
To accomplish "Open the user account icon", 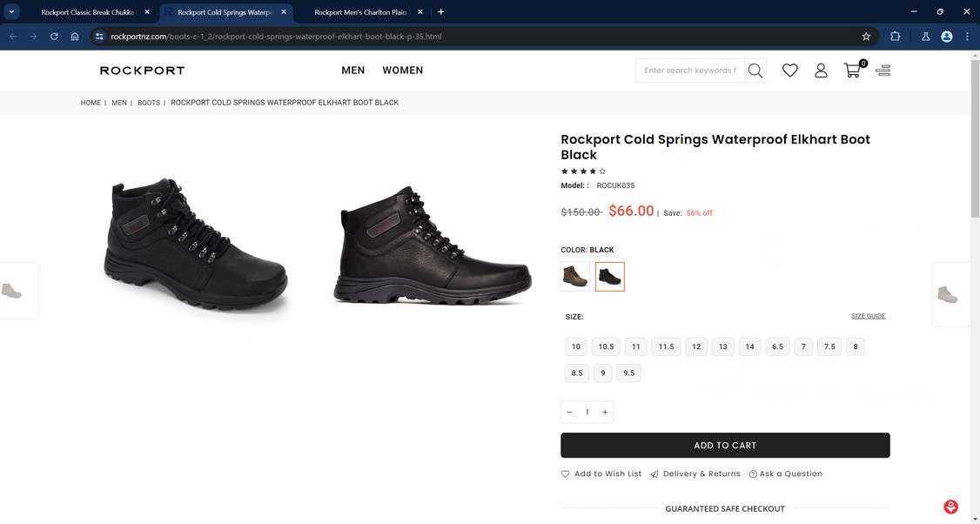I will [821, 71].
